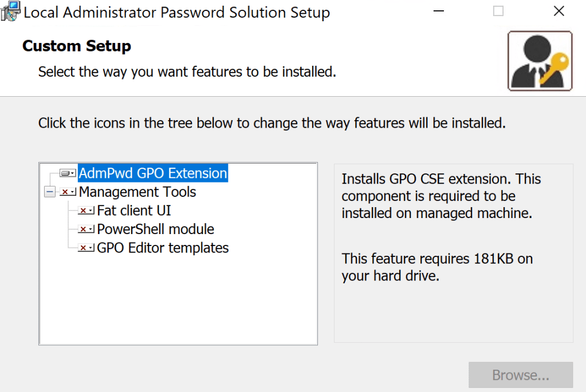
Task: Click the Custom Setup heading
Action: tap(76, 46)
